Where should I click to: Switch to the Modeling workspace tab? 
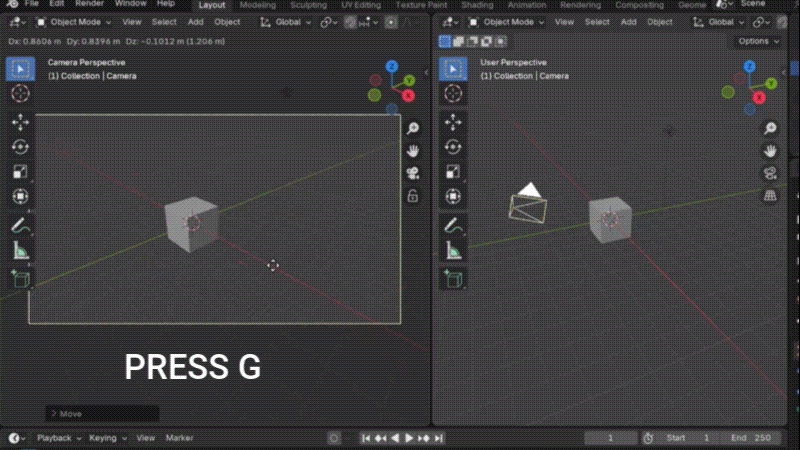258,5
